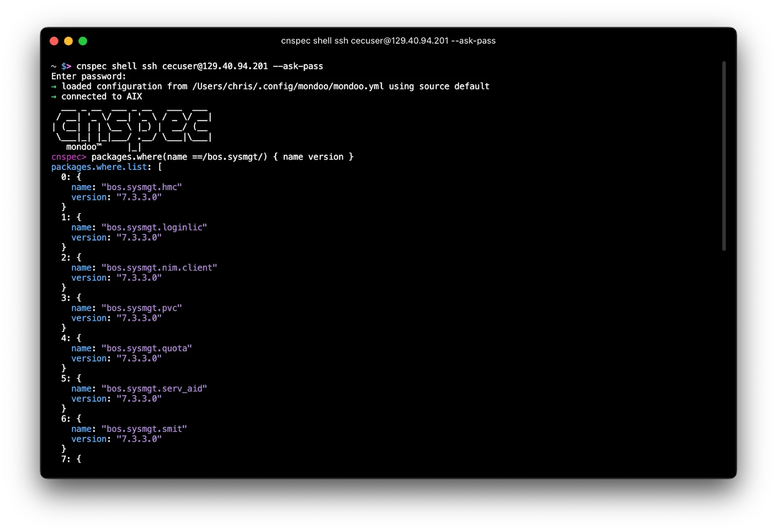This screenshot has width=777, height=532.
Task: Click the name value "bos.sysmgt.loginlic"
Action: point(154,228)
